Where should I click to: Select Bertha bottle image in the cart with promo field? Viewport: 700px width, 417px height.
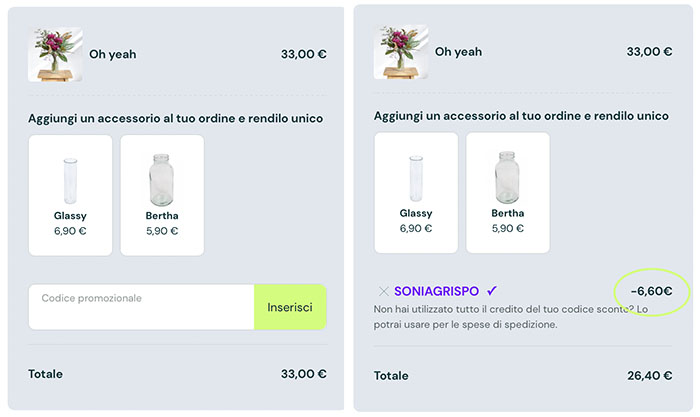click(x=162, y=180)
